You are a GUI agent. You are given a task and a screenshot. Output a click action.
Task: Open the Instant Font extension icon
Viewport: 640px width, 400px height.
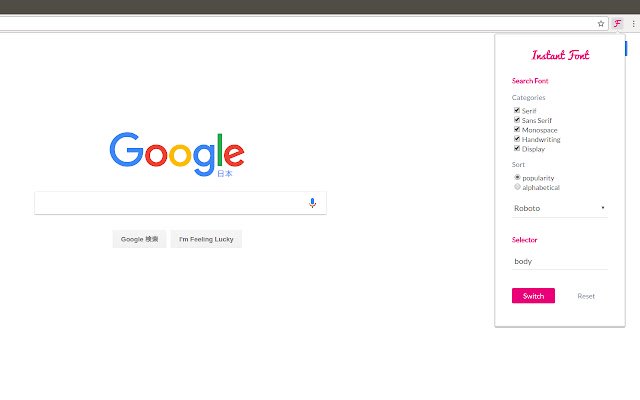(618, 24)
